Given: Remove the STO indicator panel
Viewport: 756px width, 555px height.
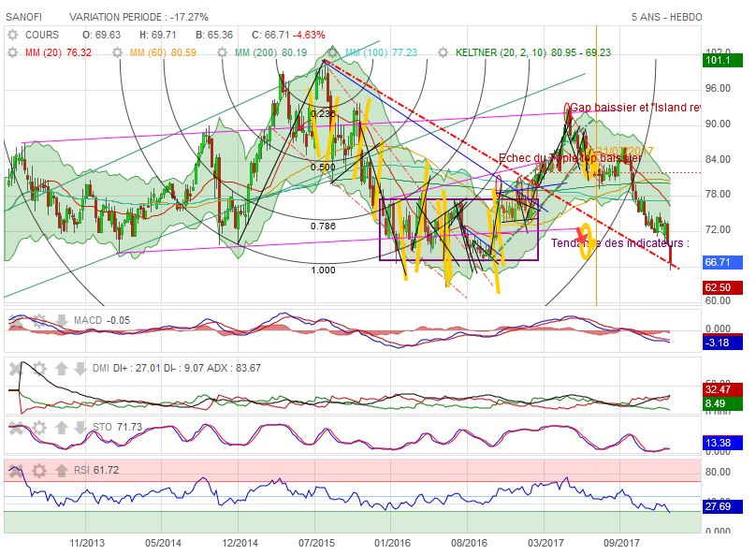Looking at the screenshot, I should 16,428.
